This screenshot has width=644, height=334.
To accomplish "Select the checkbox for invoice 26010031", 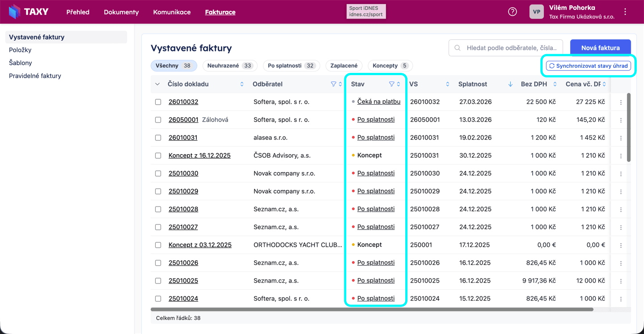I will (158, 138).
